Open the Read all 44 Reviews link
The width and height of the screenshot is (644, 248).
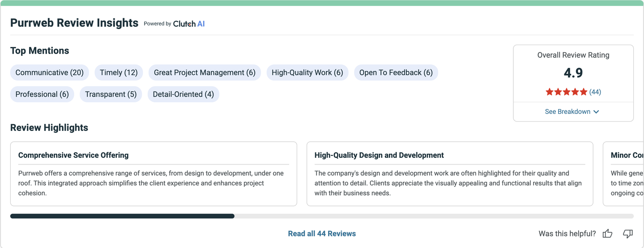pyautogui.click(x=322, y=234)
